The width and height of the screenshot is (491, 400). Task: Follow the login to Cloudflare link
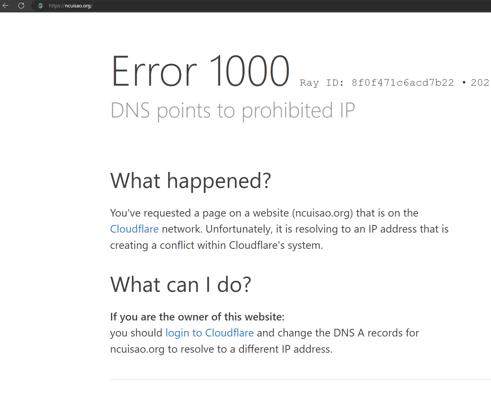[209, 333]
